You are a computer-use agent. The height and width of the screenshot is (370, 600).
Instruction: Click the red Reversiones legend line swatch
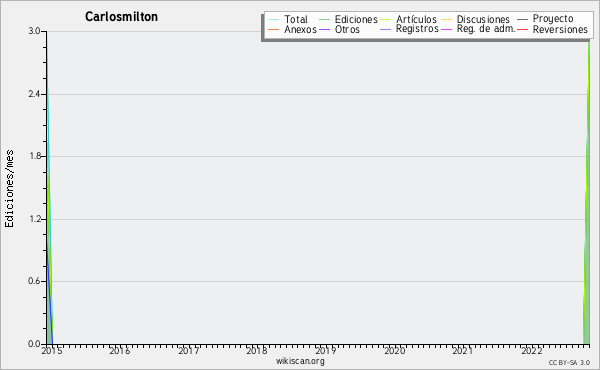point(522,29)
